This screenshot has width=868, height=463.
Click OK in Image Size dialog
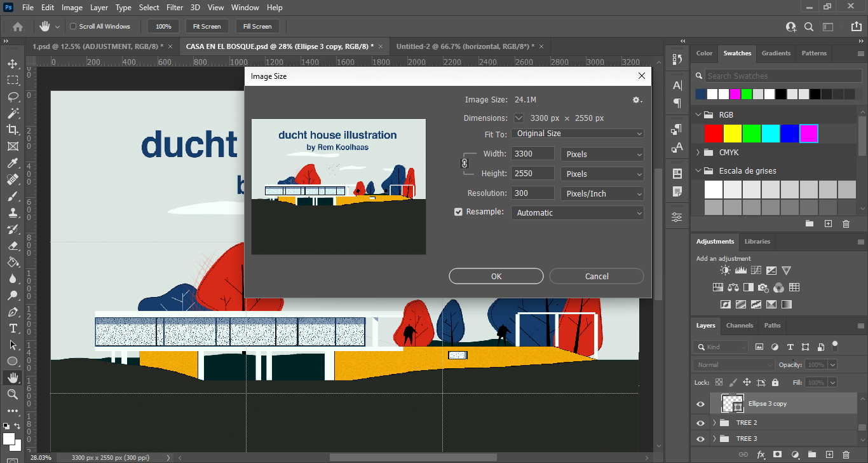coord(496,276)
